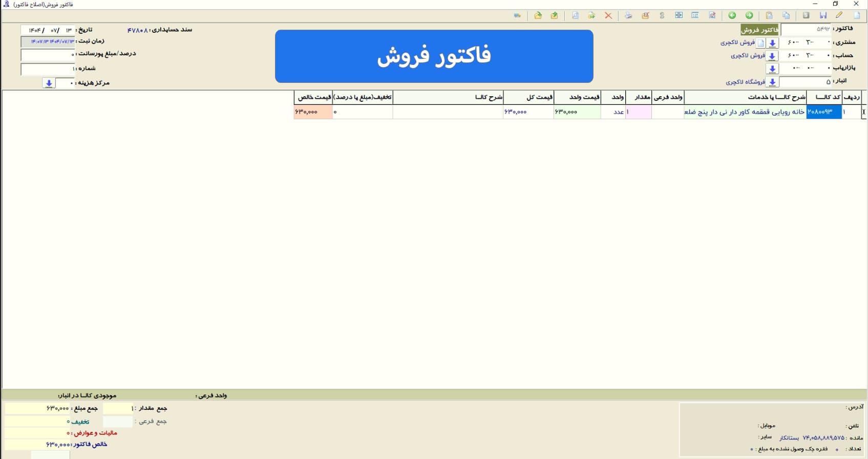The width and height of the screenshot is (868, 459).
Task: Open the marketer (بازاریاب) lookup arrow
Action: [x=772, y=69]
